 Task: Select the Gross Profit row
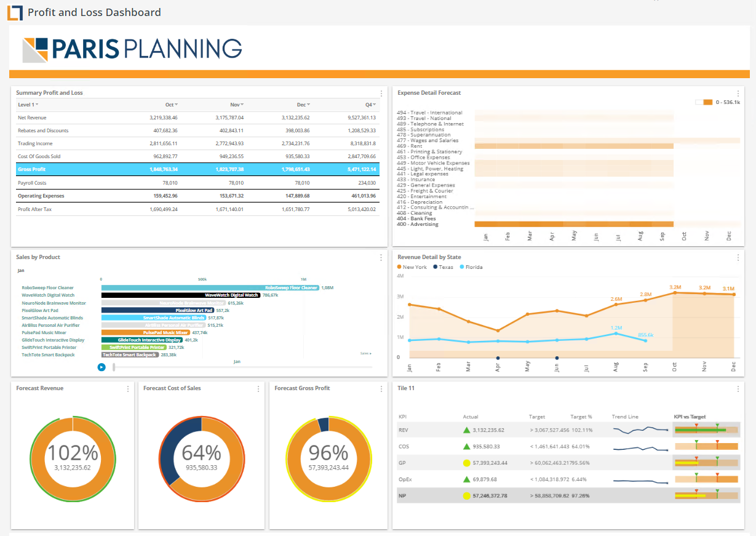[198, 169]
